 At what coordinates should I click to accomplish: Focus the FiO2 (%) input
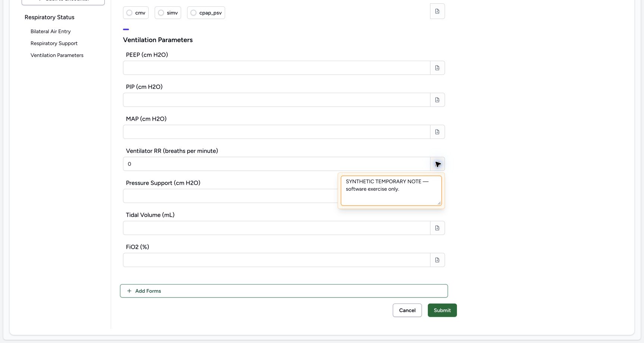277,260
